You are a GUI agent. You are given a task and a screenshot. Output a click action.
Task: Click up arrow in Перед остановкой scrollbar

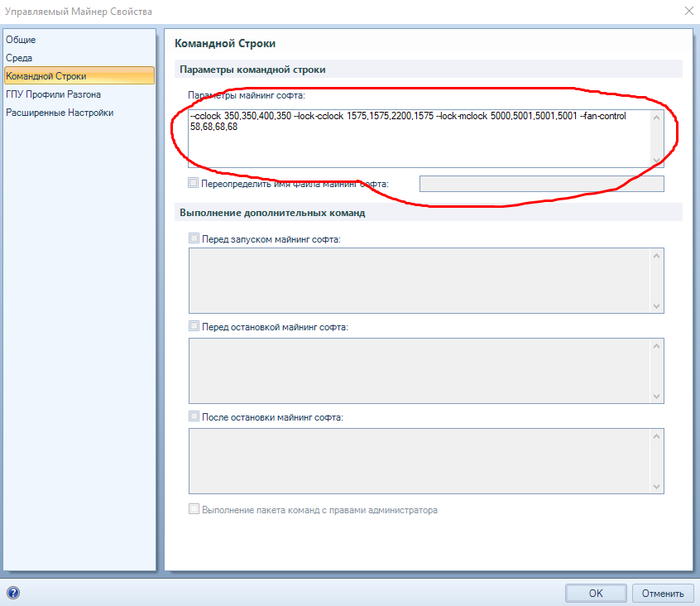point(656,346)
